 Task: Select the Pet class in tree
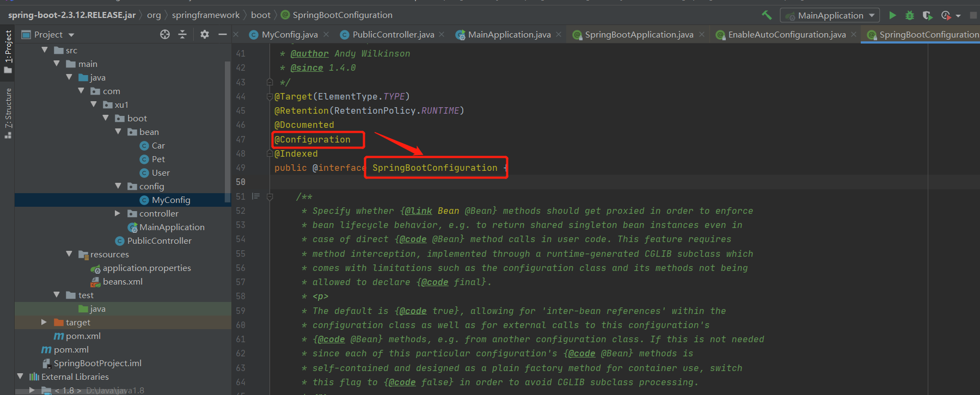152,159
